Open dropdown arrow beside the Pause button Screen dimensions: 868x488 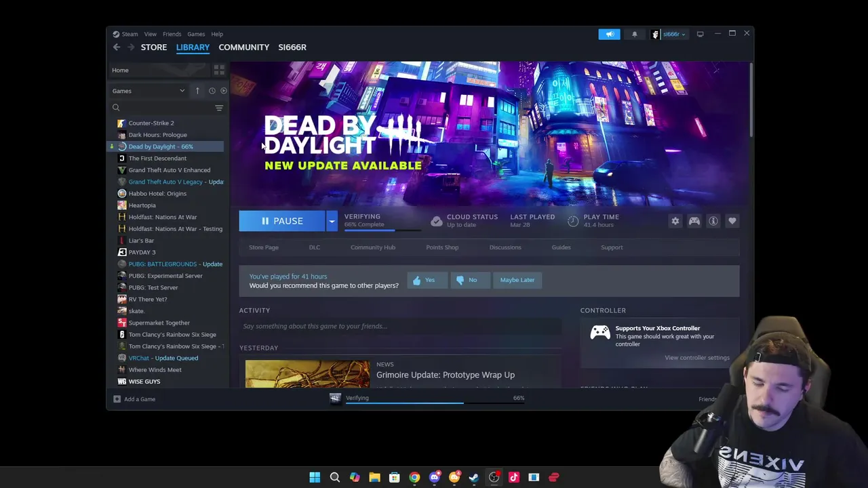[x=332, y=221]
